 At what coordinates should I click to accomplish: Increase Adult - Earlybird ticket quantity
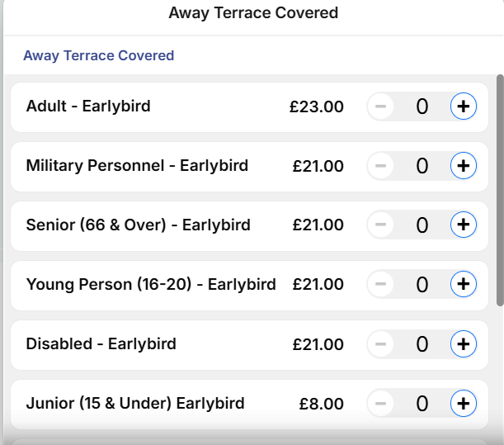[464, 107]
